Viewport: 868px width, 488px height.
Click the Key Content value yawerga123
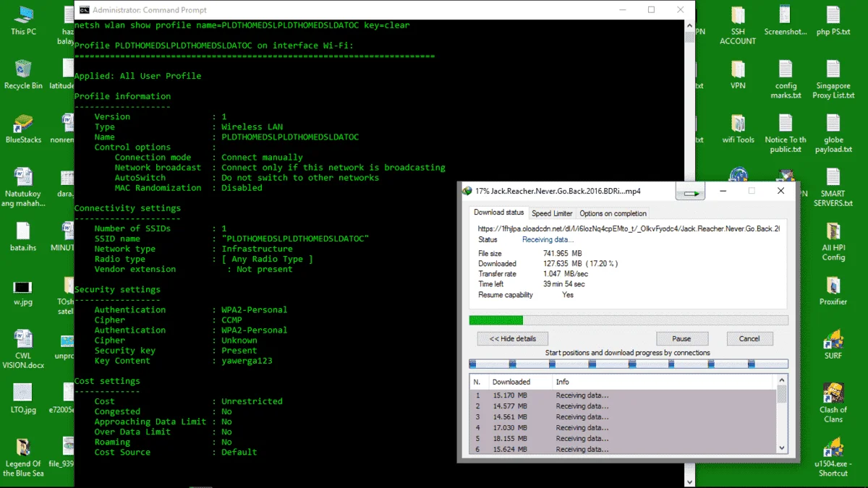click(x=247, y=361)
